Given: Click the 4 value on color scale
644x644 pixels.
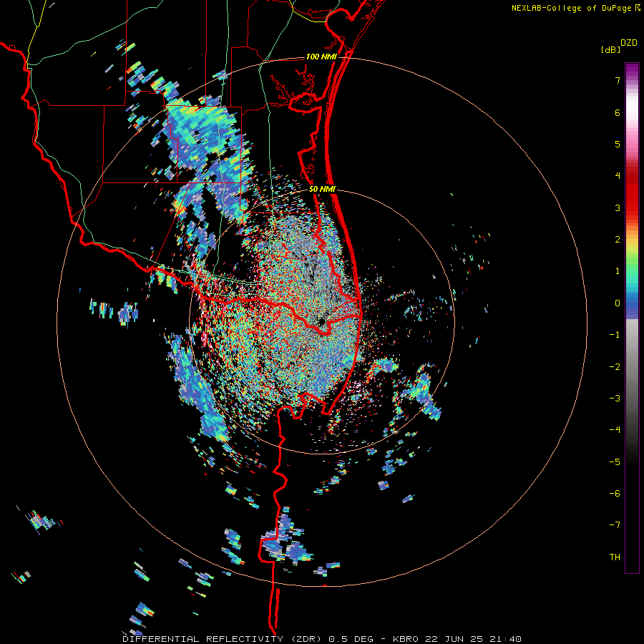Looking at the screenshot, I should (618, 176).
